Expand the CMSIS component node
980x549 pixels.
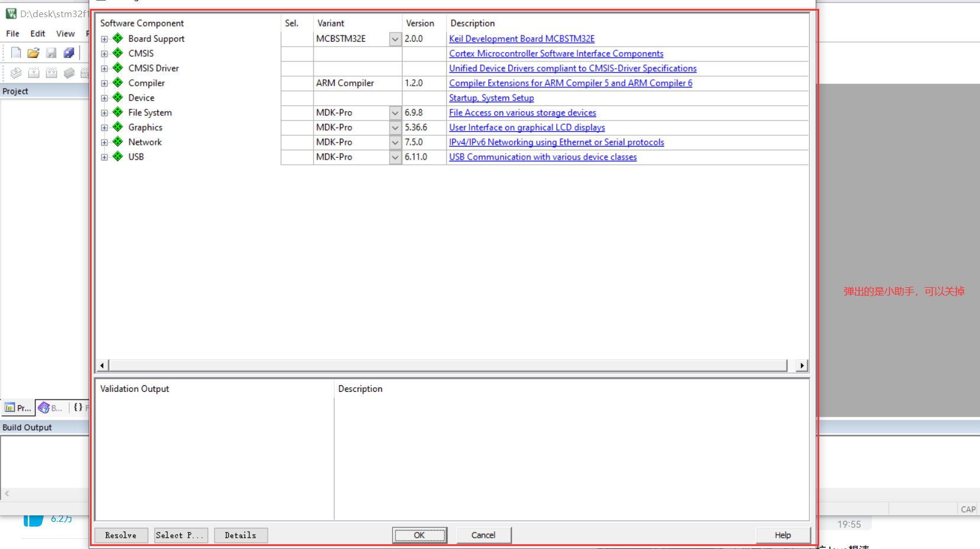click(105, 54)
